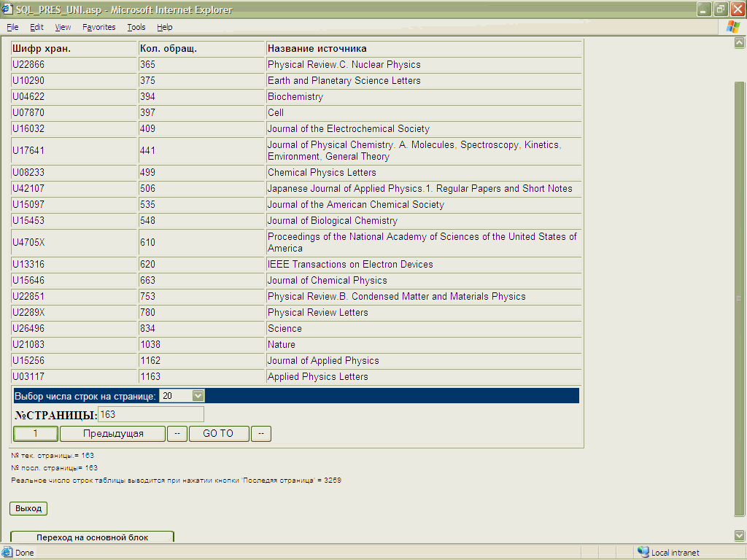The width and height of the screenshot is (747, 560).
Task: Click the Windows logo throbber icon
Action: coord(734,27)
